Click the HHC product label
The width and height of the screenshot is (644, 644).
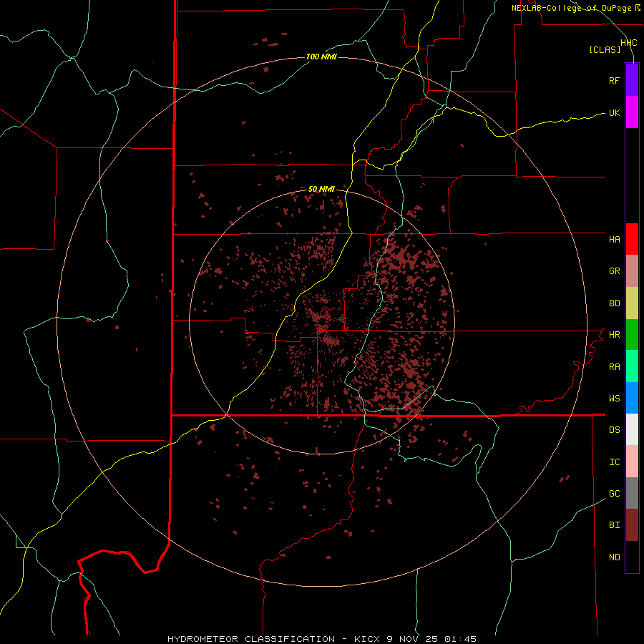(x=629, y=43)
